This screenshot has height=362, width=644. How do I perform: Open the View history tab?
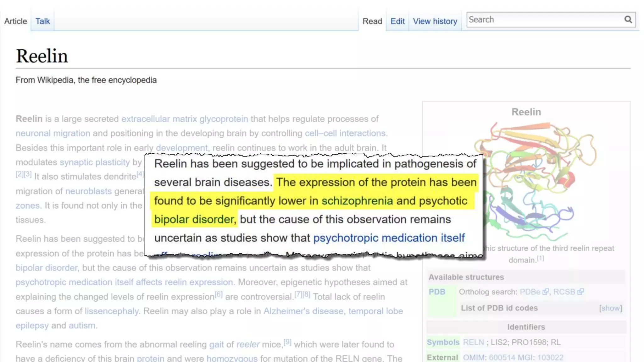435,21
